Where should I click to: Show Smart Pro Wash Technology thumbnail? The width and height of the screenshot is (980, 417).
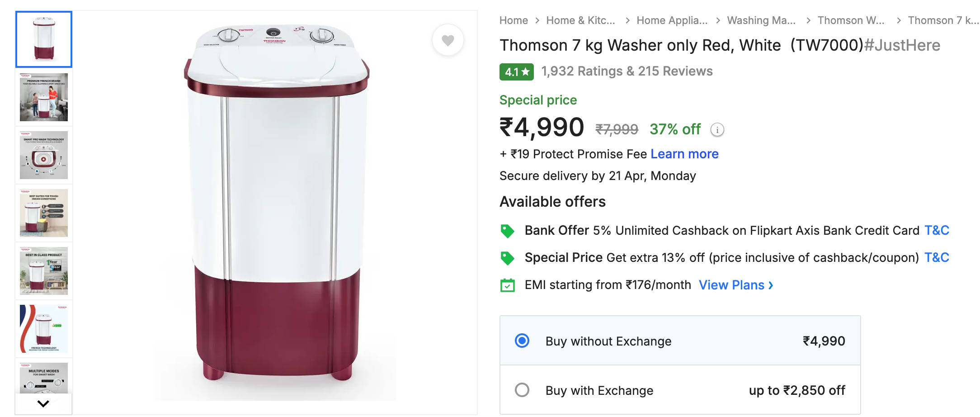tap(44, 155)
